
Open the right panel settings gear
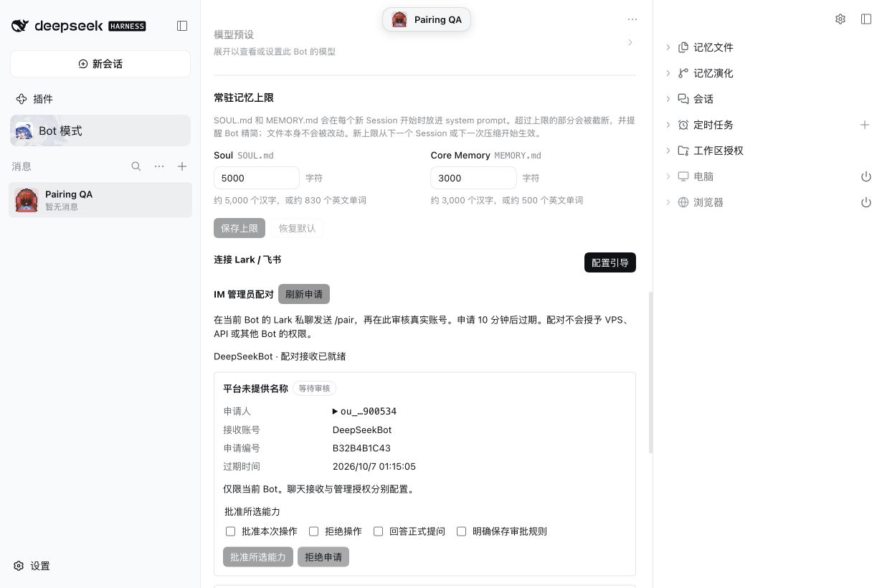coord(840,19)
